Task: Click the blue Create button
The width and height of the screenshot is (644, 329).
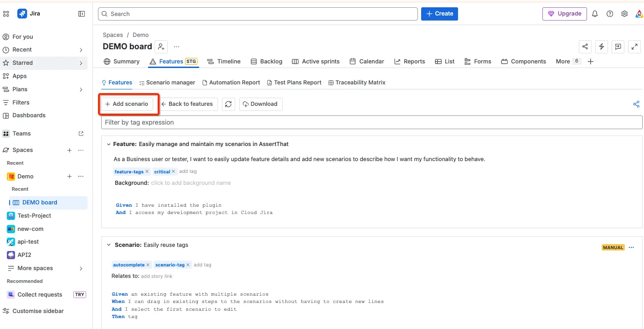Action: [x=439, y=14]
